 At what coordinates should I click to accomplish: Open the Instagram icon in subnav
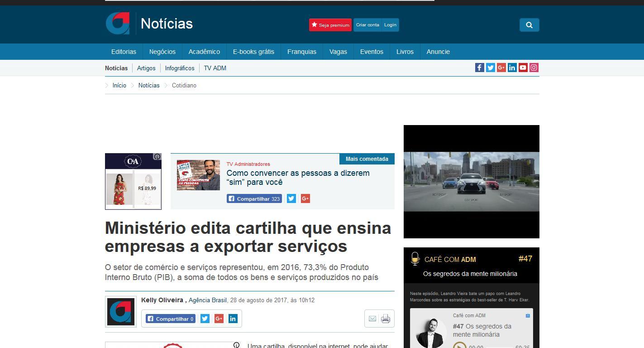[x=534, y=68]
